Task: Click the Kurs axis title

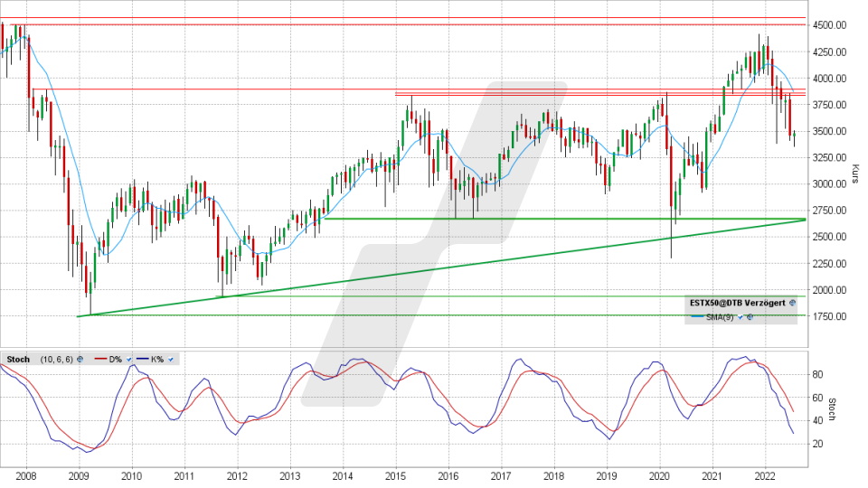Action: 854,174
